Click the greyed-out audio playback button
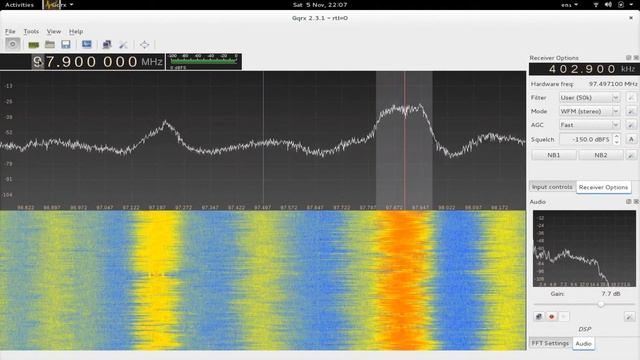Viewport: 640px width, 360px height. click(564, 316)
